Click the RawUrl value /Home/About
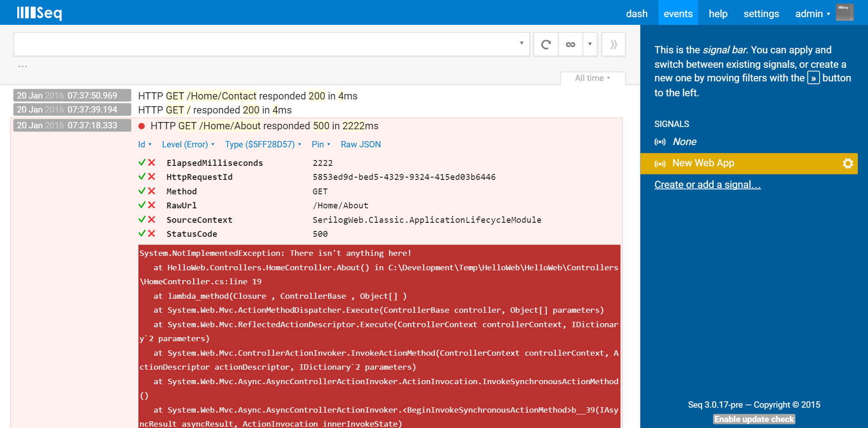This screenshot has height=428, width=868. [341, 205]
